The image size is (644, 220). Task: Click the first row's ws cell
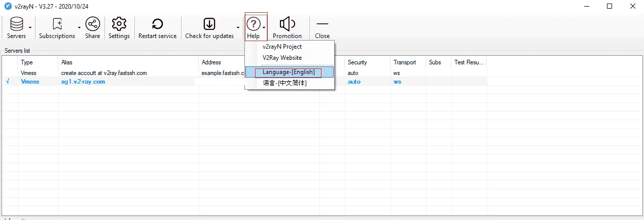(x=397, y=73)
